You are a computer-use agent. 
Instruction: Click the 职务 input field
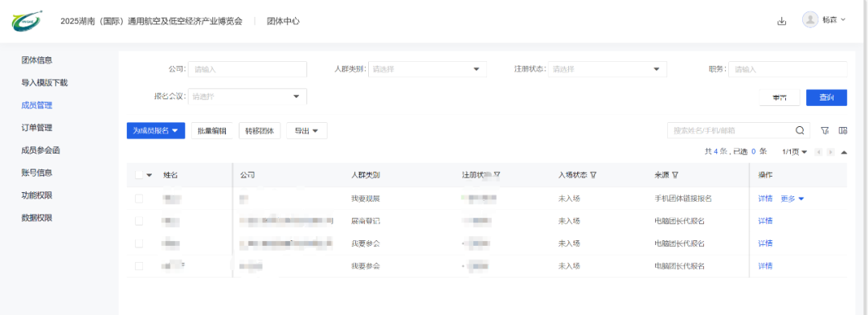tap(788, 69)
